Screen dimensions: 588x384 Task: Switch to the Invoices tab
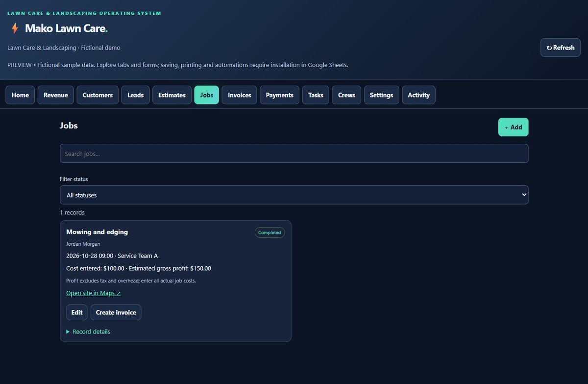click(x=240, y=95)
